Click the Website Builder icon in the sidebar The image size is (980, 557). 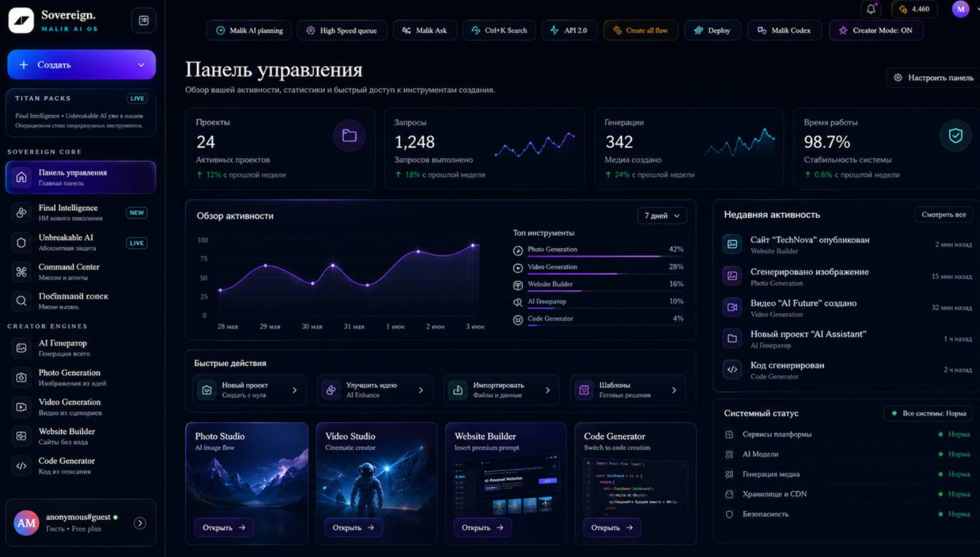[x=21, y=436]
